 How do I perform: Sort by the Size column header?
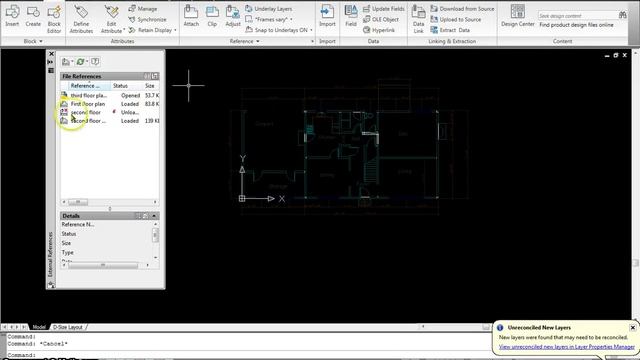click(x=151, y=86)
